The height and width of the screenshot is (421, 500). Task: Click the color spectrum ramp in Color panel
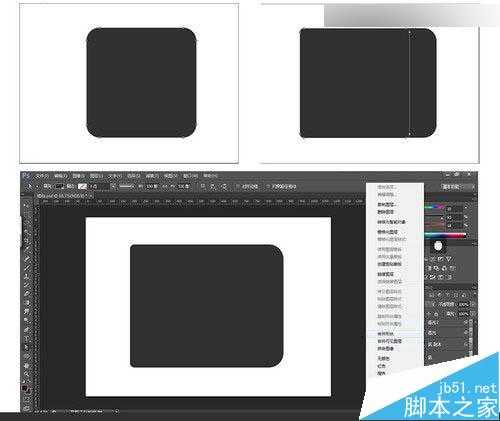click(x=445, y=235)
